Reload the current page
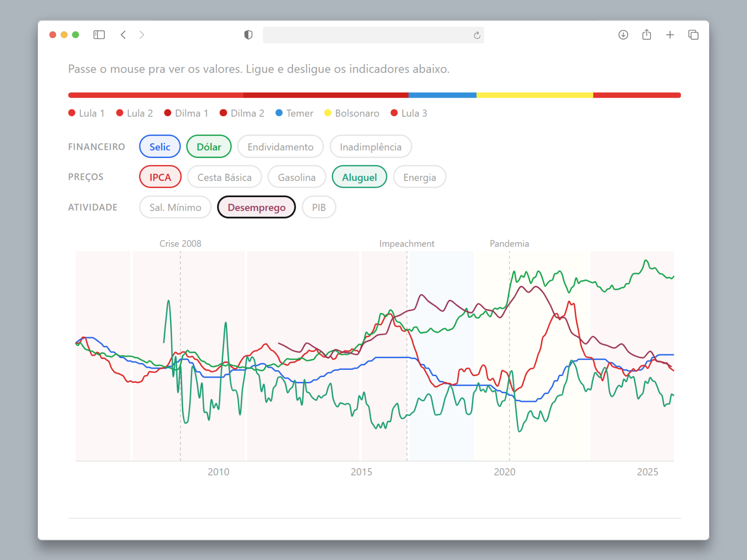Screen dimensions: 747x560 pos(477,35)
